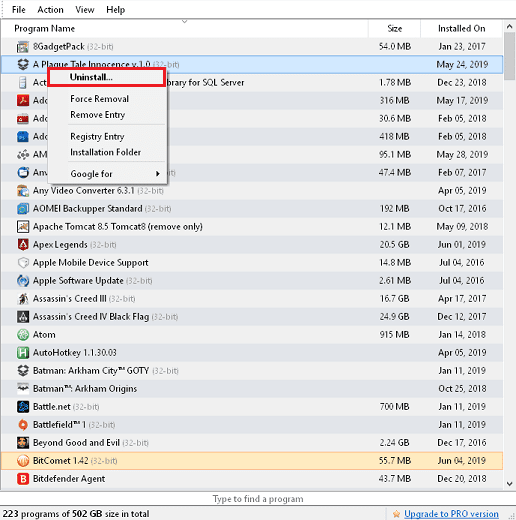The image size is (516, 520).
Task: Click the AutoHotkey green H icon
Action: (23, 353)
